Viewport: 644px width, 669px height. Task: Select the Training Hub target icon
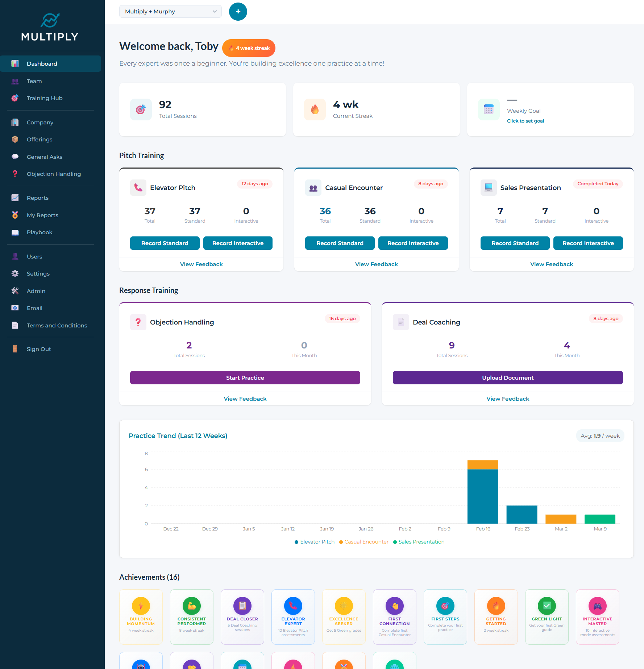(15, 98)
